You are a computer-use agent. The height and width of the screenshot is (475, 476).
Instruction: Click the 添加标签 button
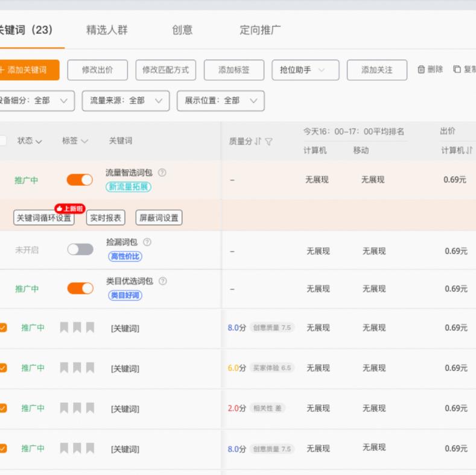234,70
